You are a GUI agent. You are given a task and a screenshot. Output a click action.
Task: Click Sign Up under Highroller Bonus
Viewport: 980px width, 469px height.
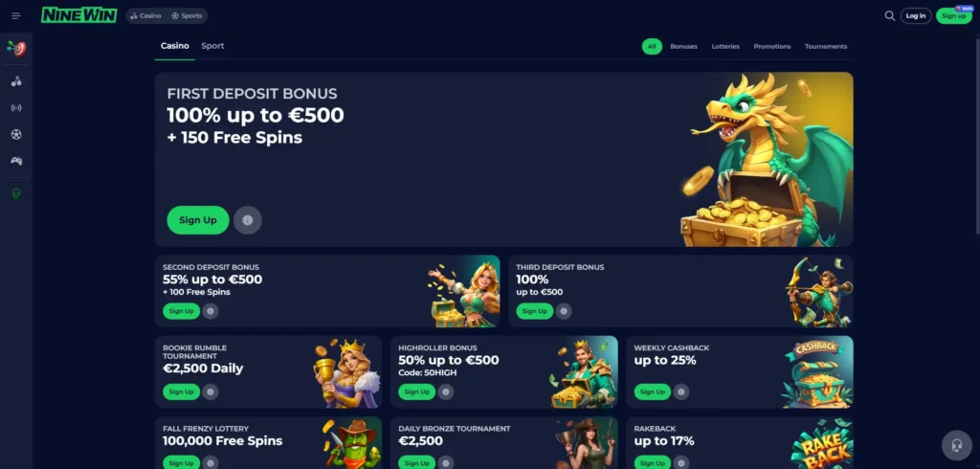[x=417, y=392]
